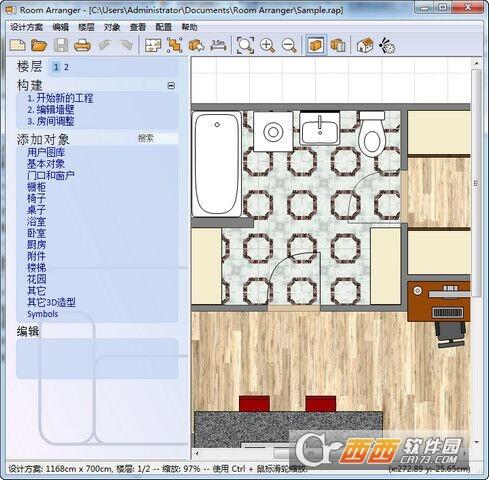
Task: Click the vertical scrollbar down arrow
Action: (476, 442)
